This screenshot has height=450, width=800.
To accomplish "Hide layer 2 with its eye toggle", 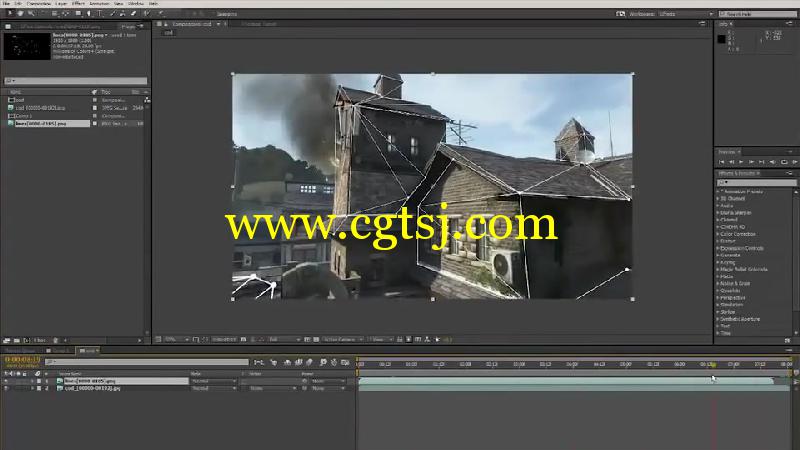I will point(6,388).
